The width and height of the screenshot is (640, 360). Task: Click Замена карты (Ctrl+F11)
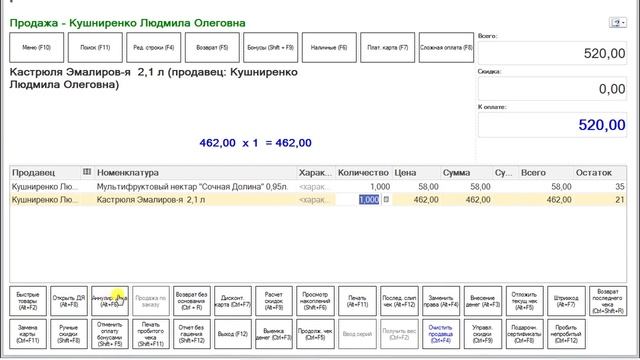pos(28,334)
